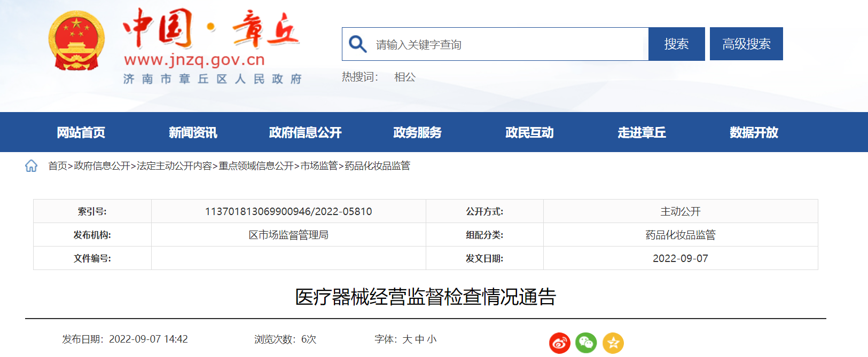Type in the keyword search field

[x=507, y=44]
